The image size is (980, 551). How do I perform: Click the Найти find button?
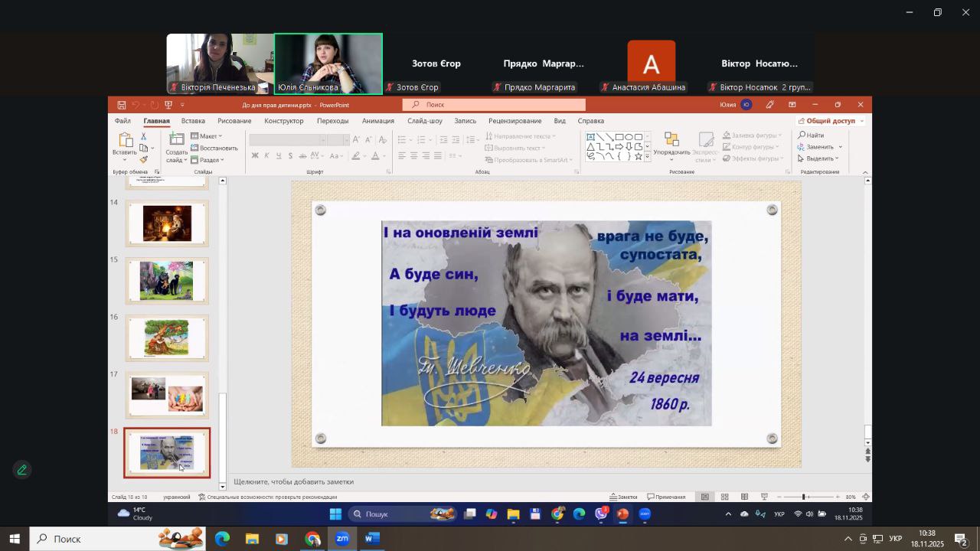pos(811,135)
